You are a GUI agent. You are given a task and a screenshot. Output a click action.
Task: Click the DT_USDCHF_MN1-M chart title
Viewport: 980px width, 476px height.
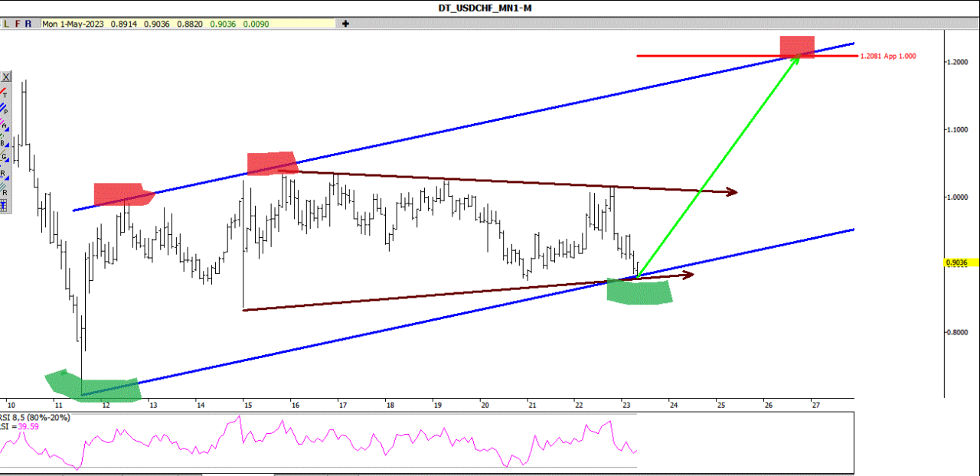click(x=490, y=8)
